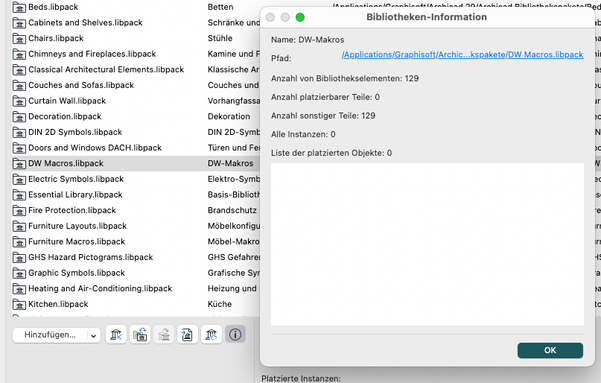Click the reload library icon with blue arrow
The image size is (601, 383).
[x=211, y=335]
